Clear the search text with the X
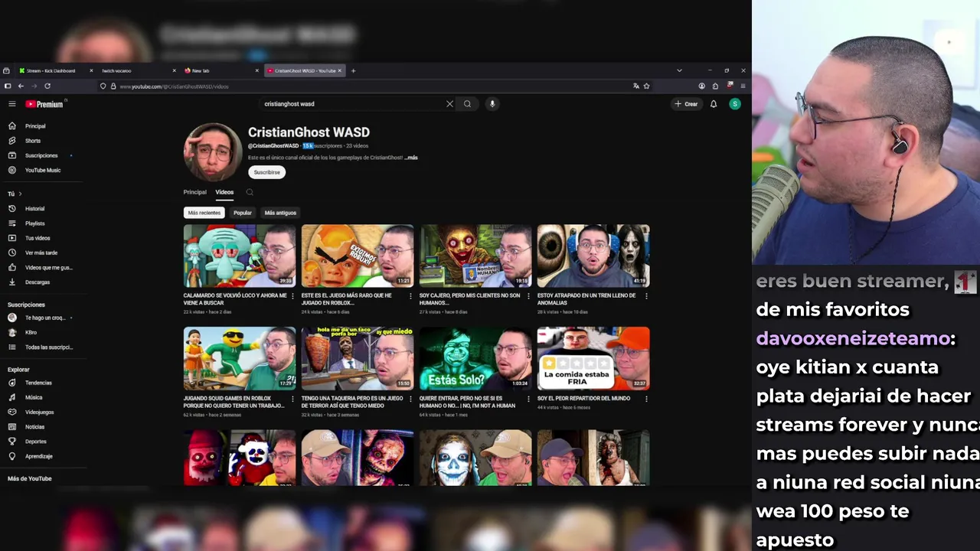Viewport: 980px width, 551px height. click(449, 104)
